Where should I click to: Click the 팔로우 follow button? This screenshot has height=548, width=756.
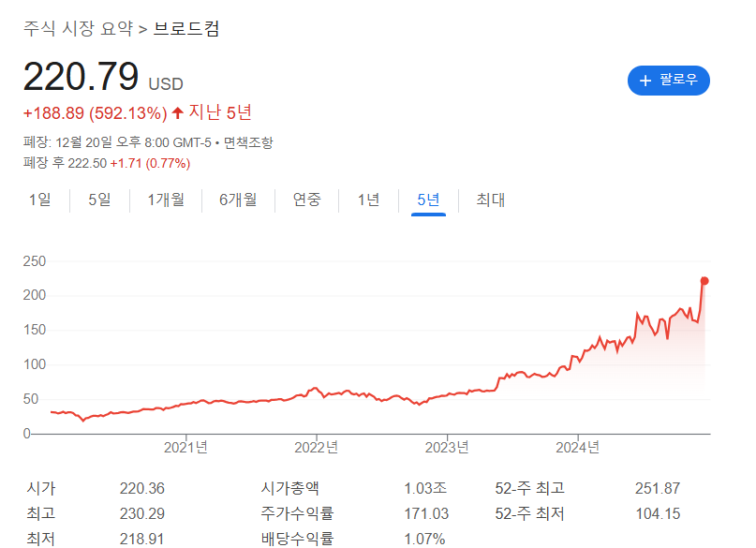coord(668,81)
